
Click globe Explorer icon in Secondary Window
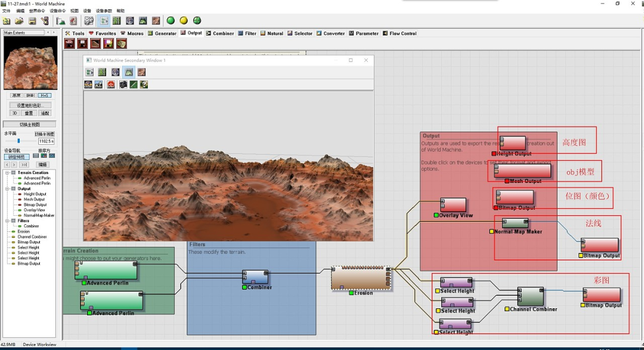116,72
